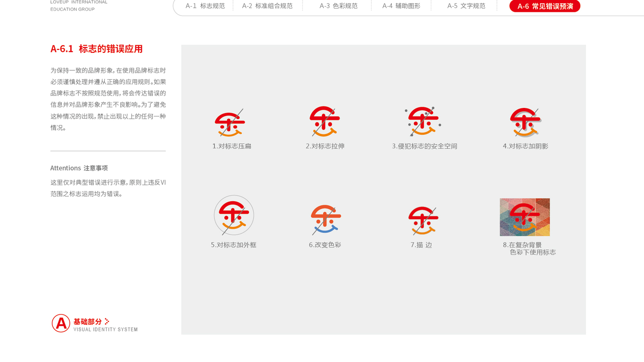Click the outlined logo above 7.描边

[423, 221]
